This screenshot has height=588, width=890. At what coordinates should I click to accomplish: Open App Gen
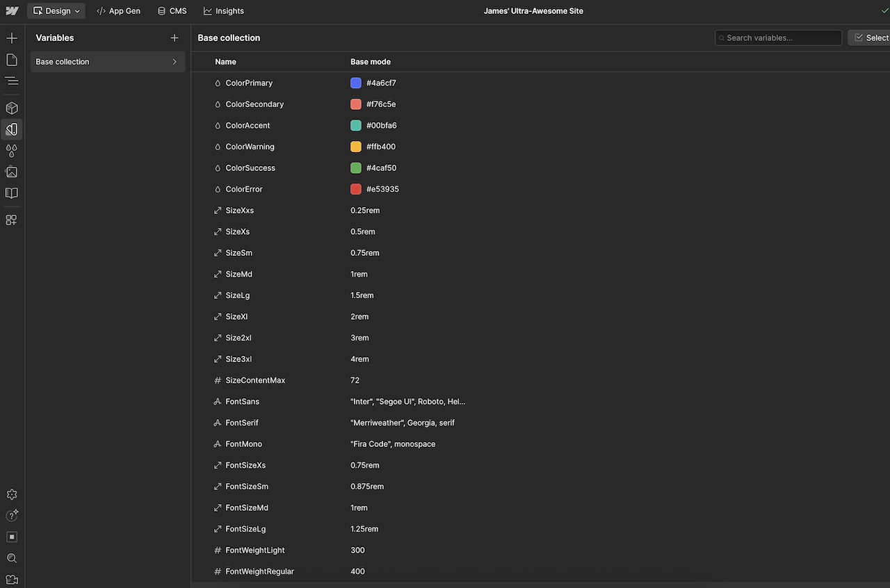(118, 10)
